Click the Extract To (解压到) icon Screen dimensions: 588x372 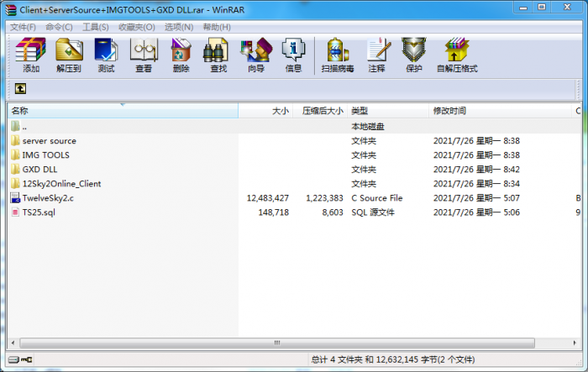[69, 55]
